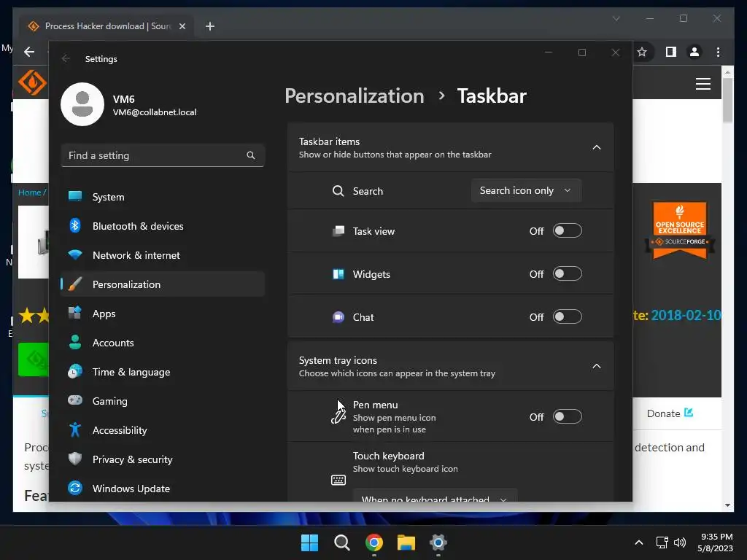Open File Explorer from the taskbar
The image size is (747, 560).
[406, 542]
